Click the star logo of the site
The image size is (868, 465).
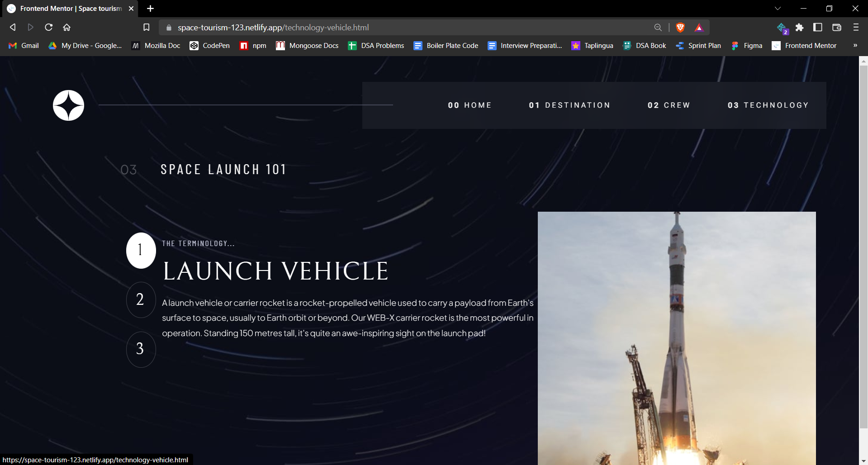click(x=69, y=105)
